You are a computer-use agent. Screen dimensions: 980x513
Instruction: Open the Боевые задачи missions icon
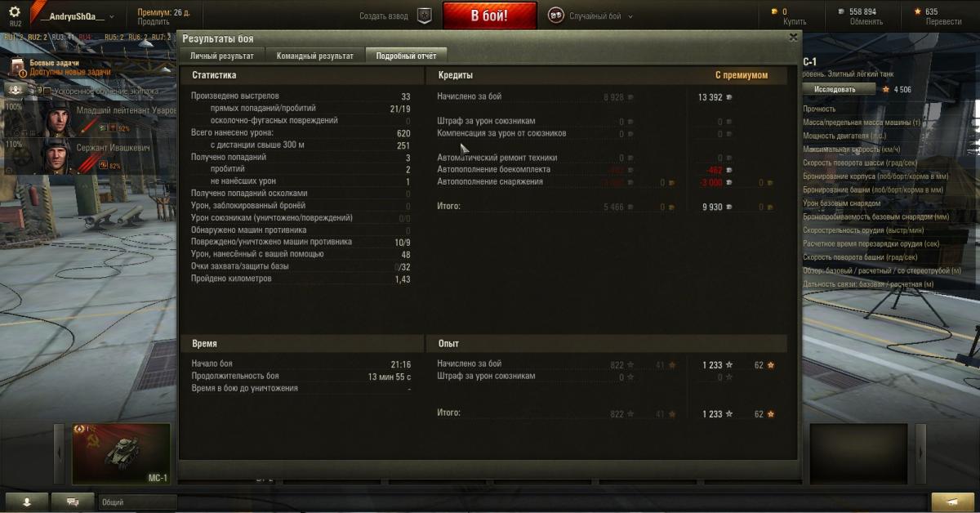17,66
